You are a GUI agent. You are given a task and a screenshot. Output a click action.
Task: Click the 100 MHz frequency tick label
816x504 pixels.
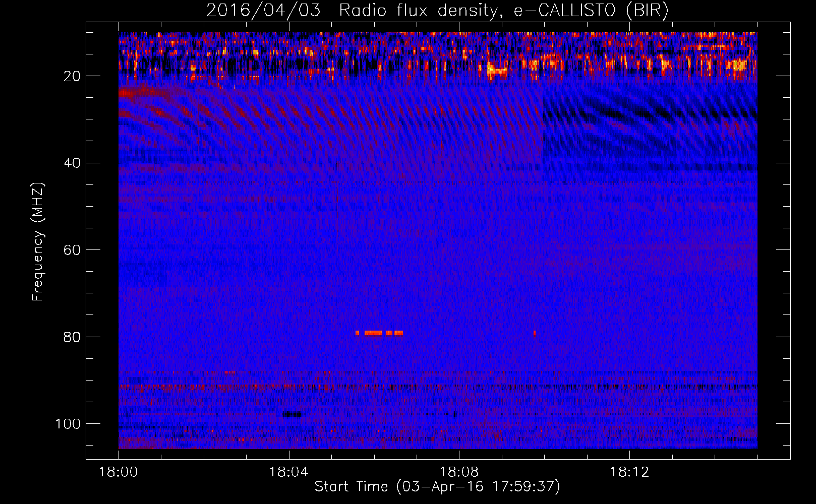[68, 424]
